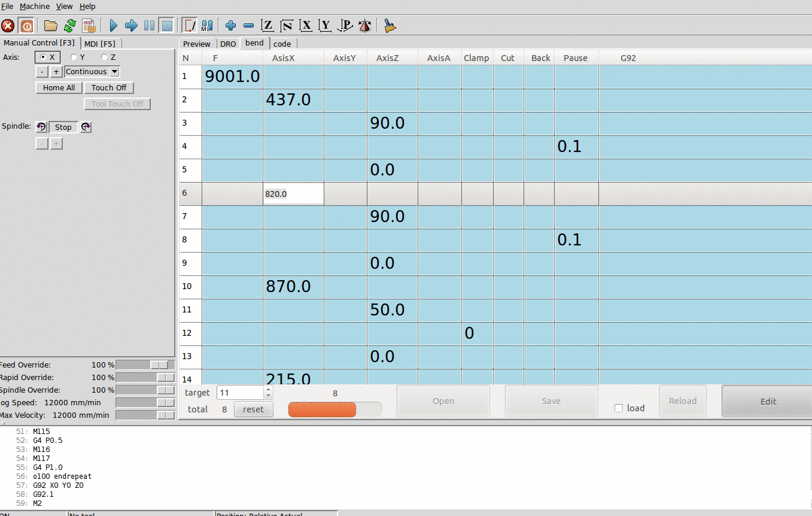Pause program execution icon

149,26
